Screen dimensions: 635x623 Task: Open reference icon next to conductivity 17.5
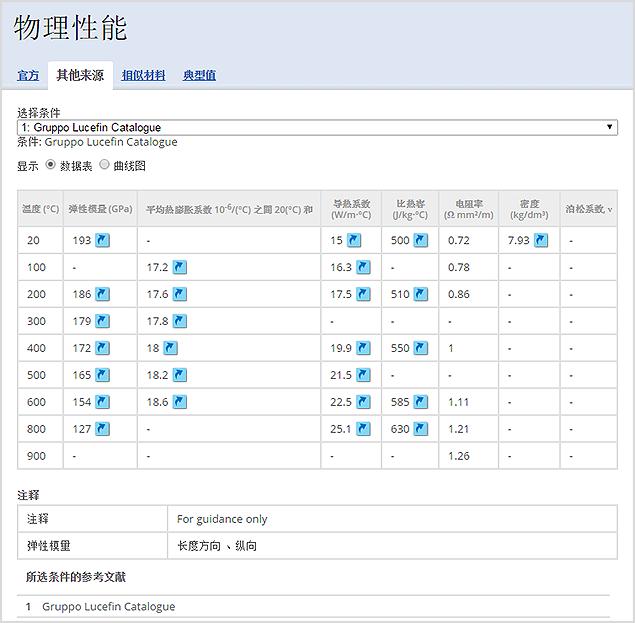(363, 294)
